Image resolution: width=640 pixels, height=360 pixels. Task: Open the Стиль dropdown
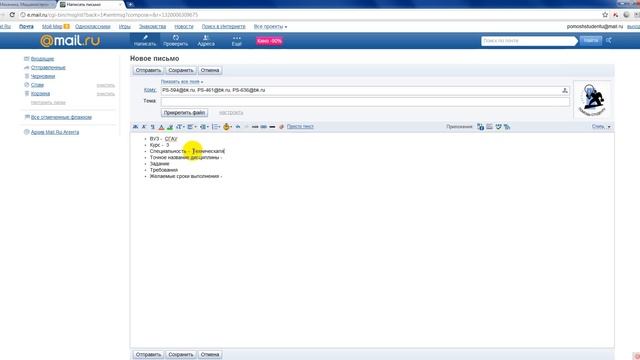click(601, 127)
